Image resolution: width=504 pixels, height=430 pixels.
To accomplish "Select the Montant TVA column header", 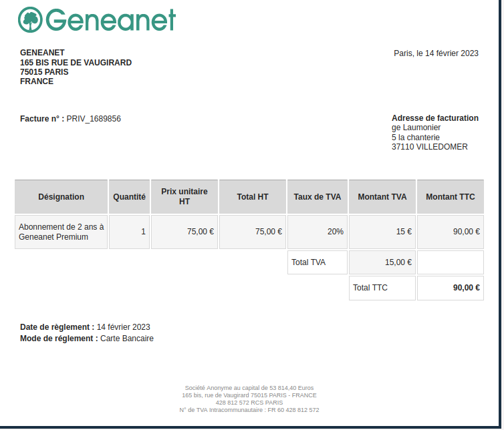I will pos(382,197).
